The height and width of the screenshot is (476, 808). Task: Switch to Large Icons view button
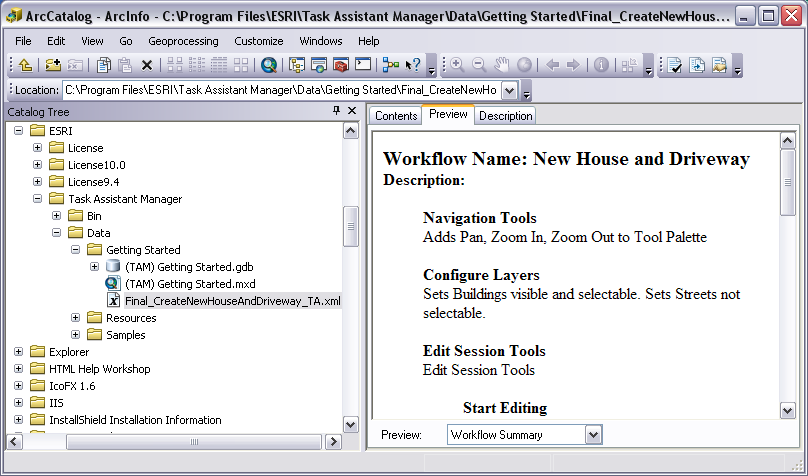[175, 65]
